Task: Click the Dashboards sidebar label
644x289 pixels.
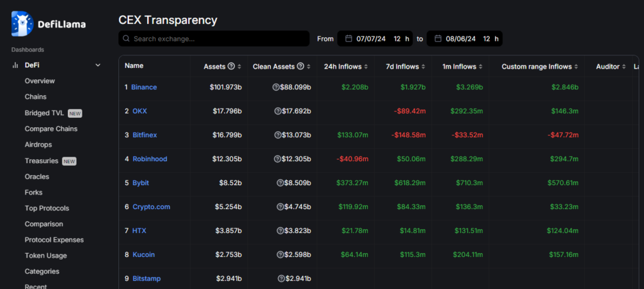Action: click(x=28, y=50)
